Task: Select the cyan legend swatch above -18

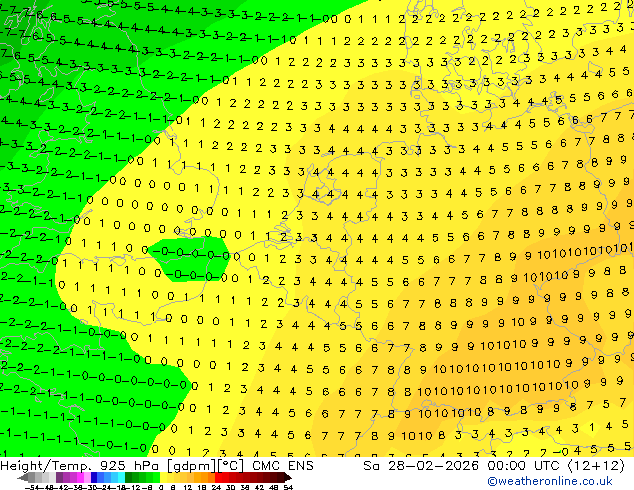Action: [x=121, y=477]
